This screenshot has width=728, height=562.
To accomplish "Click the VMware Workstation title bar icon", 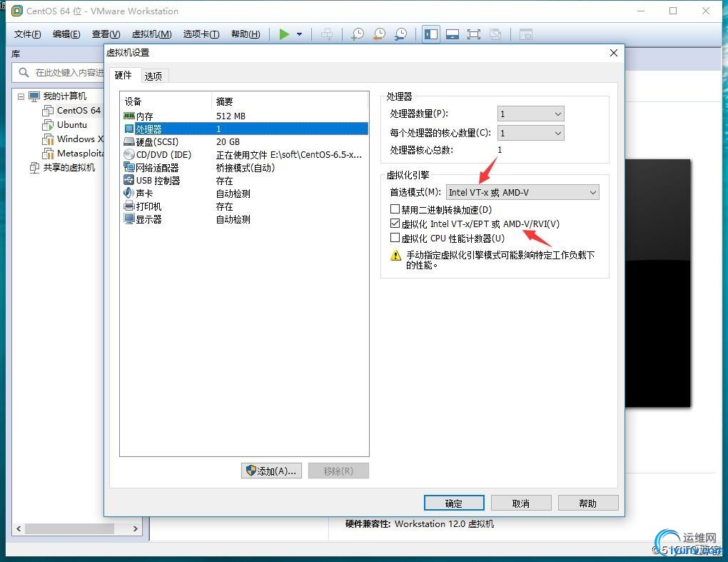I will [16, 11].
